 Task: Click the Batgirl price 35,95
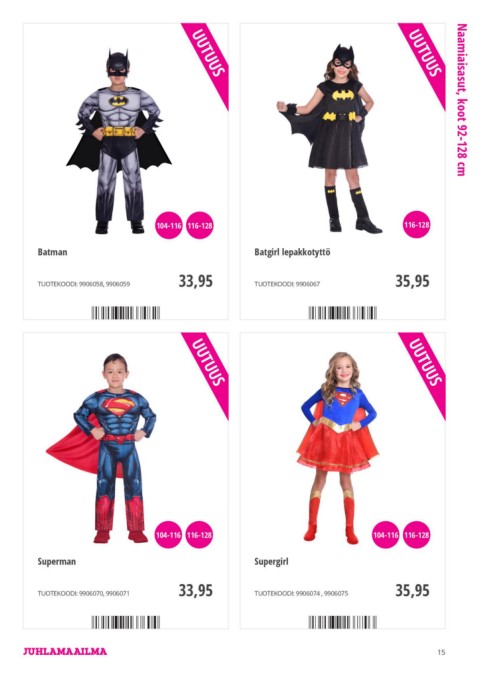click(412, 281)
